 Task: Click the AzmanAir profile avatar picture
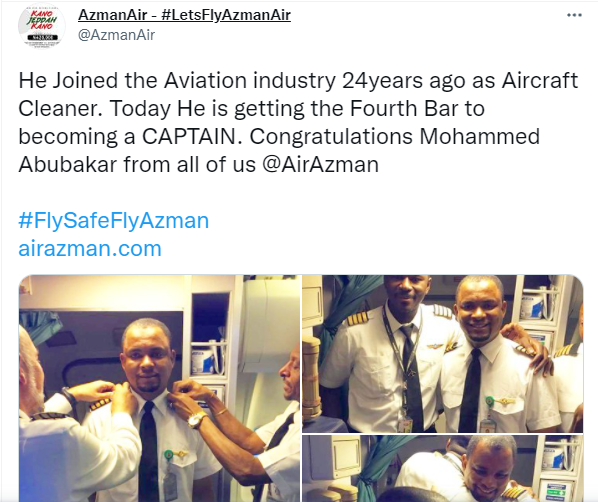42,26
